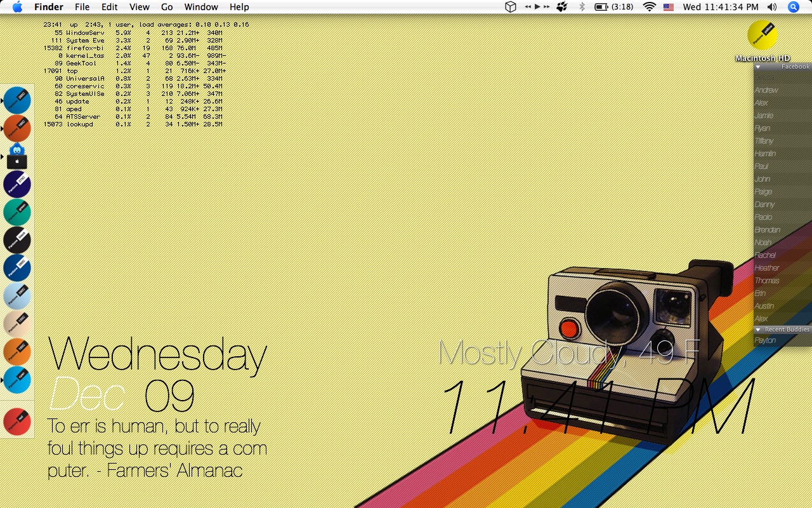Open the Bluetooth status menu
The width and height of the screenshot is (812, 508).
tap(582, 7)
